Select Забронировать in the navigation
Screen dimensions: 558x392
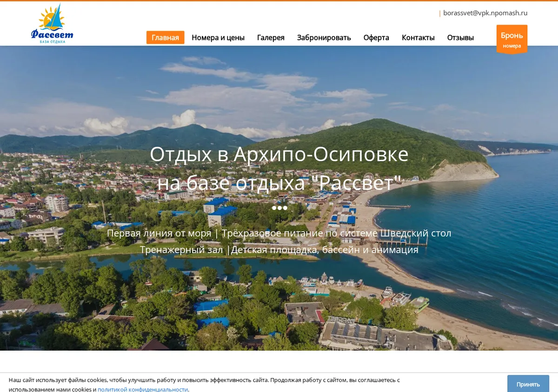click(x=324, y=38)
